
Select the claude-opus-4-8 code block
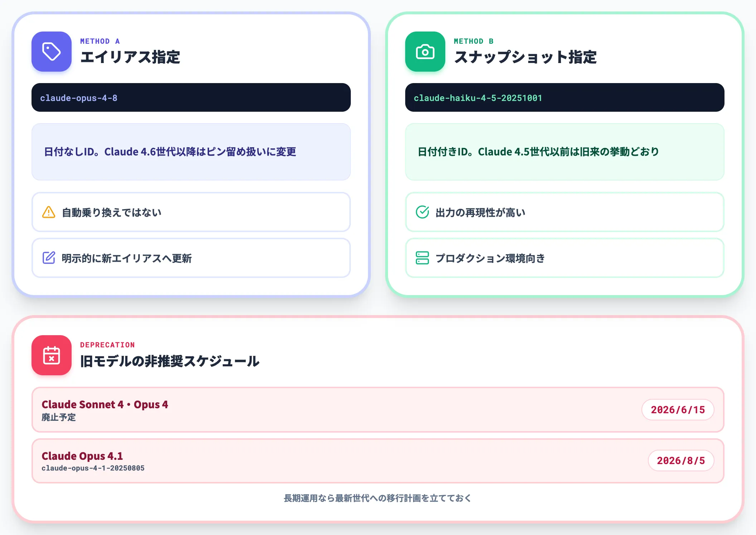(x=191, y=97)
